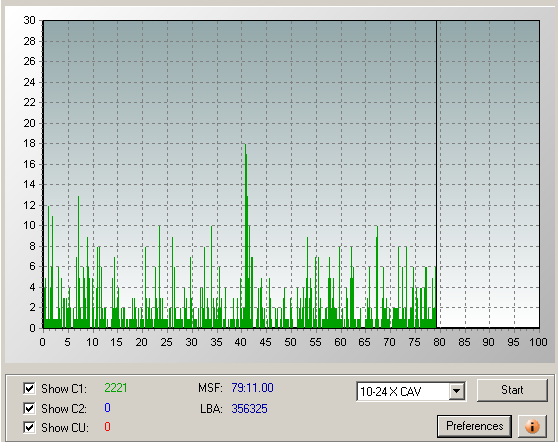The height and width of the screenshot is (442, 558).
Task: Start the disc quality scan
Action: [x=512, y=390]
